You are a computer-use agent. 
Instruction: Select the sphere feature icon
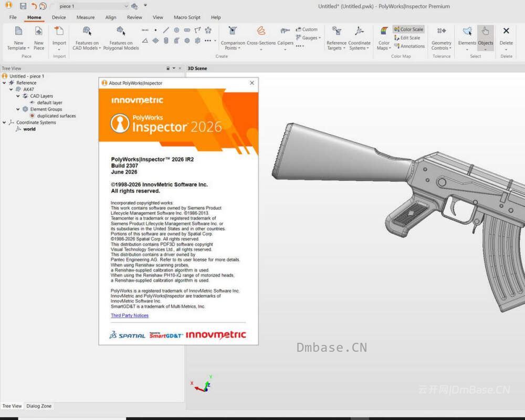tap(187, 40)
